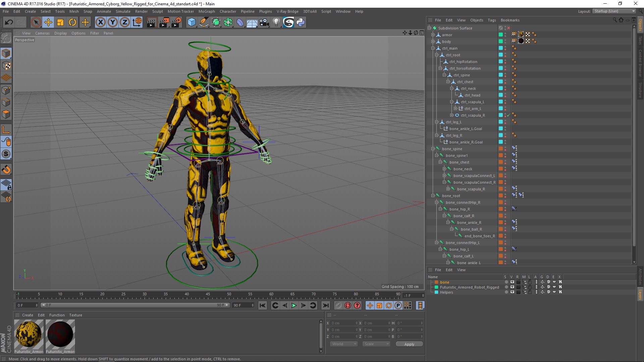Open the Content Browser side tab
Viewport: 644px width, 362px height.
(640, 63)
